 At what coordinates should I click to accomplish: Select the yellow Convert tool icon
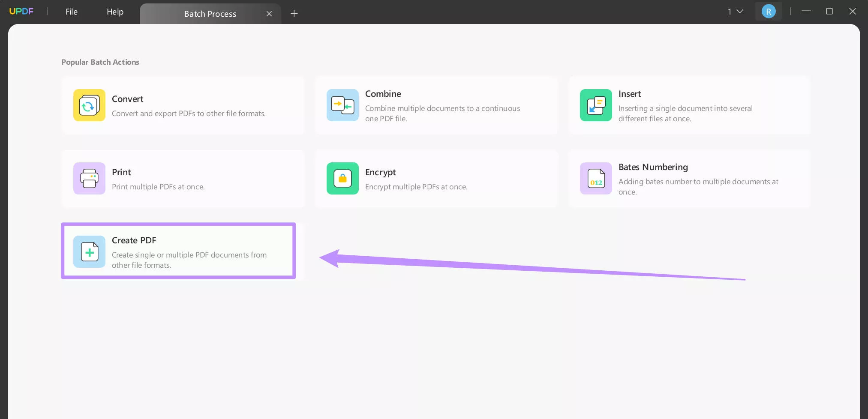89,105
